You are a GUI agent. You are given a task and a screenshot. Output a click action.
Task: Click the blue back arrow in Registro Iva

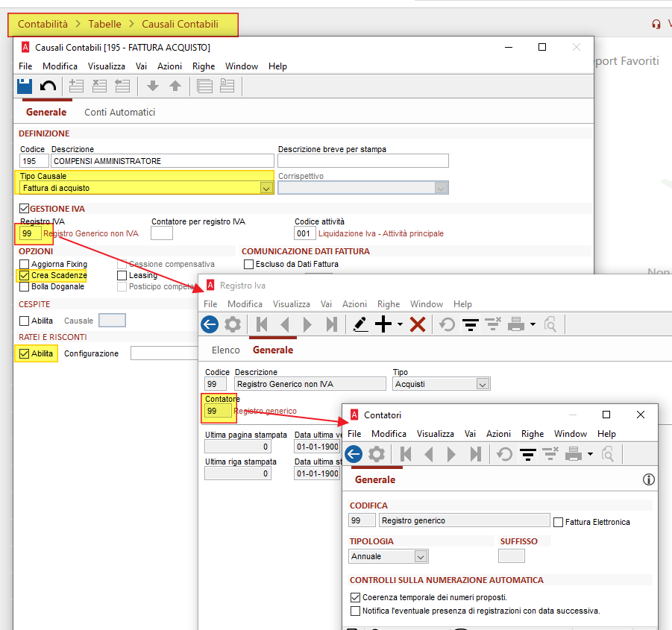pyautogui.click(x=210, y=324)
